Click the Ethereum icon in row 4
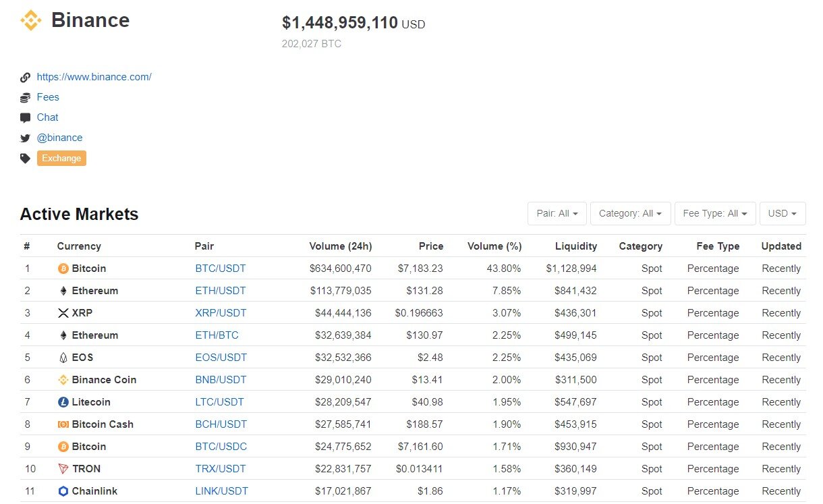Screen dimensions: 823x504 pos(63,335)
